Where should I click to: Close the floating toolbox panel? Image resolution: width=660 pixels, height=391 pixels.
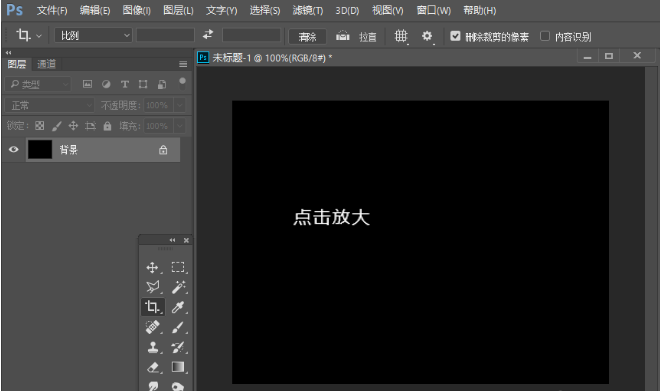pyautogui.click(x=186, y=240)
